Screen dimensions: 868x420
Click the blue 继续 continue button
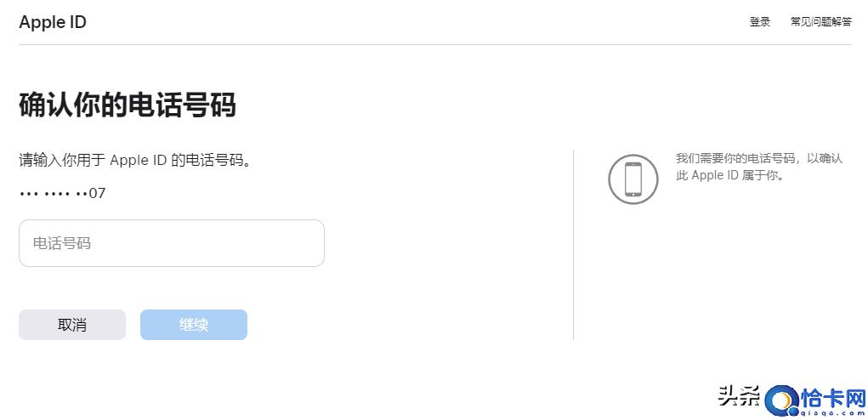coord(194,324)
